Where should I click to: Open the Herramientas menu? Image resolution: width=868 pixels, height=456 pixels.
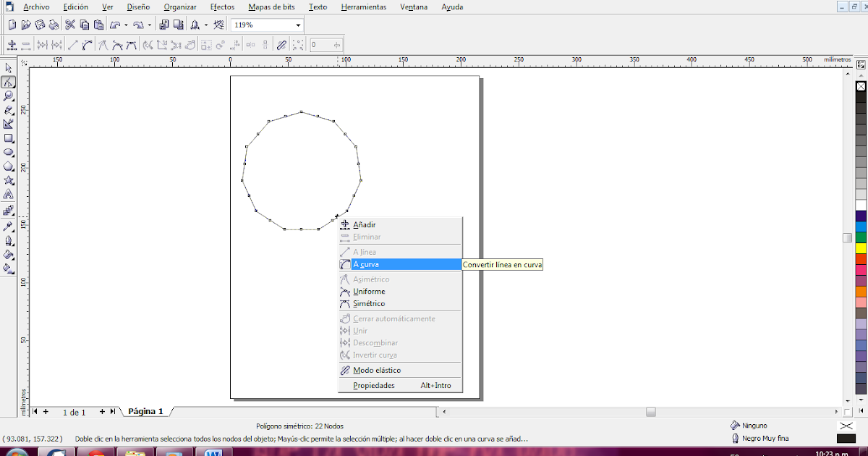pyautogui.click(x=364, y=7)
